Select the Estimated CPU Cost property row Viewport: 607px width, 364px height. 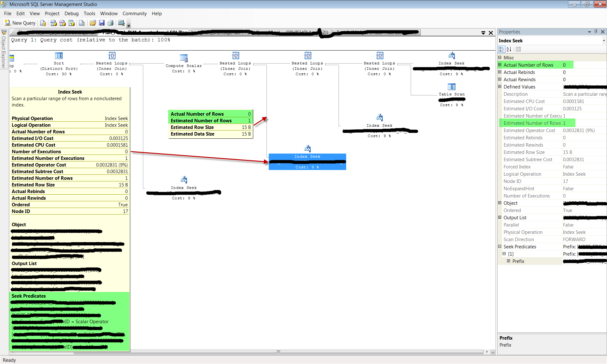click(553, 101)
